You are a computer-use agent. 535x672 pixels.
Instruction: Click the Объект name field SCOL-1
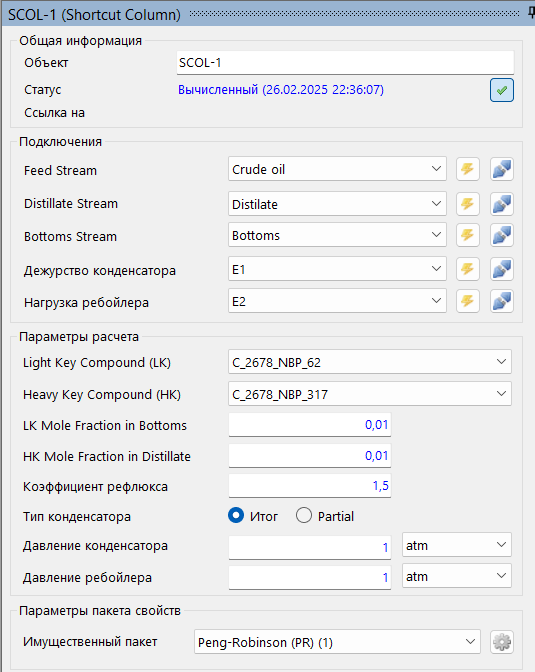coord(345,63)
